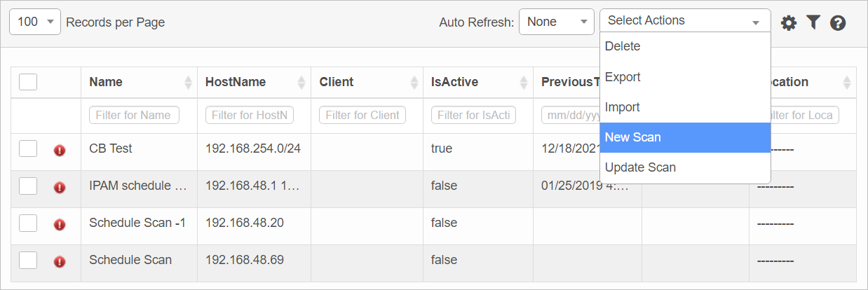This screenshot has height=290, width=868.
Task: Open the settings gear icon
Action: [789, 23]
